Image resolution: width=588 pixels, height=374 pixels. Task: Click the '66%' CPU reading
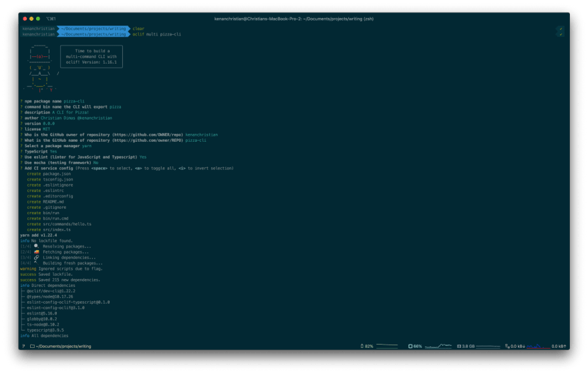(x=418, y=346)
